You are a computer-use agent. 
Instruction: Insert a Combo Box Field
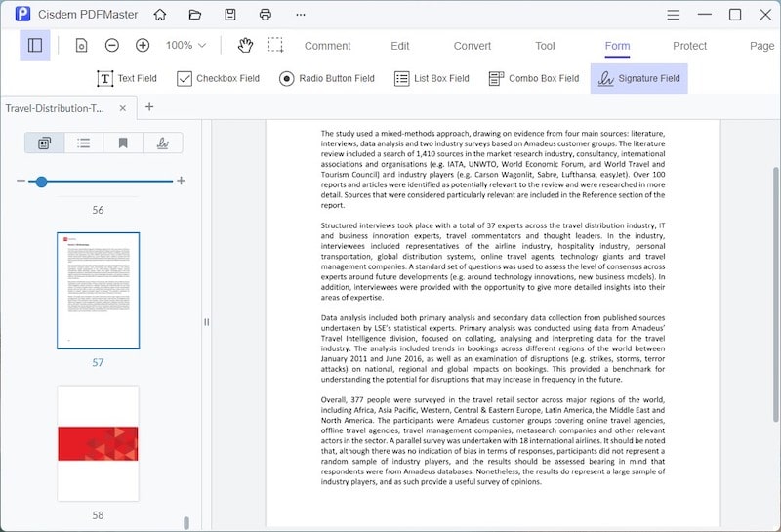click(533, 79)
